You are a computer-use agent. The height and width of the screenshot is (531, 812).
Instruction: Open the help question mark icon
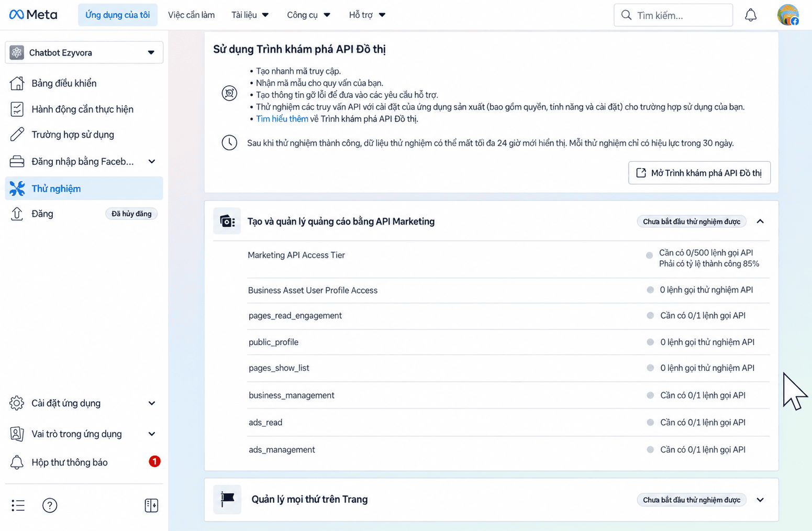pyautogui.click(x=50, y=505)
